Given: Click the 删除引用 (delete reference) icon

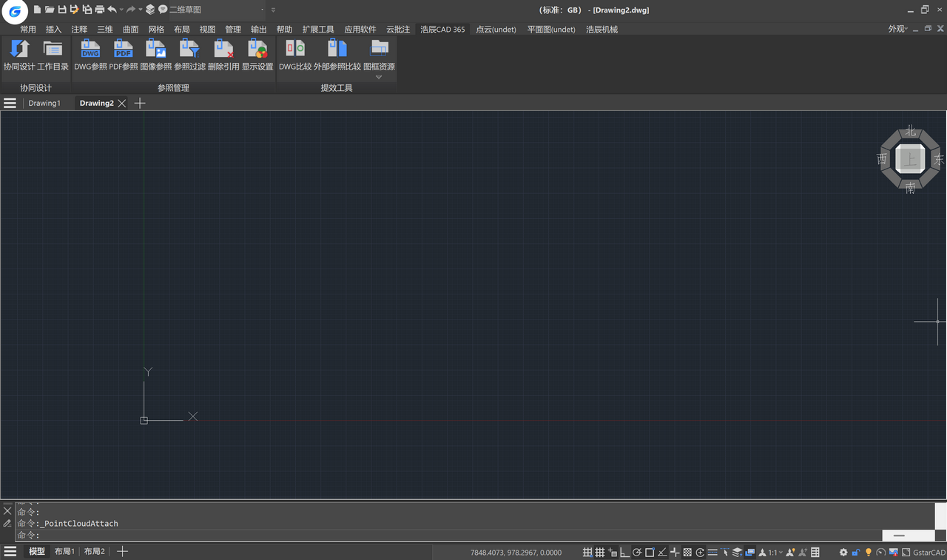Looking at the screenshot, I should click(x=223, y=50).
